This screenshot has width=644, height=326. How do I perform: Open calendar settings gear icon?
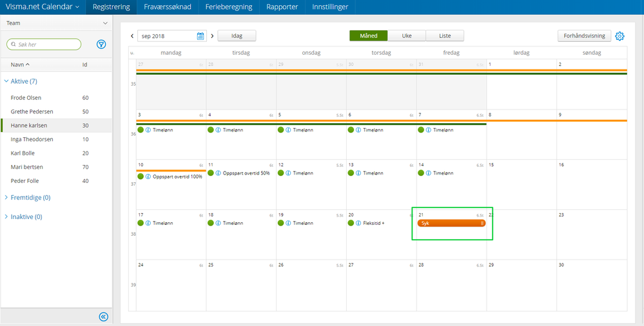(620, 36)
